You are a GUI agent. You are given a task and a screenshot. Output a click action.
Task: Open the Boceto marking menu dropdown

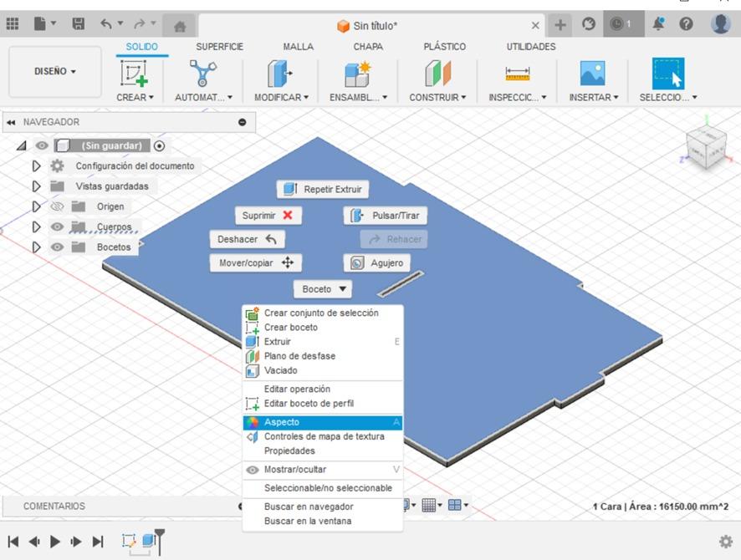pos(323,289)
